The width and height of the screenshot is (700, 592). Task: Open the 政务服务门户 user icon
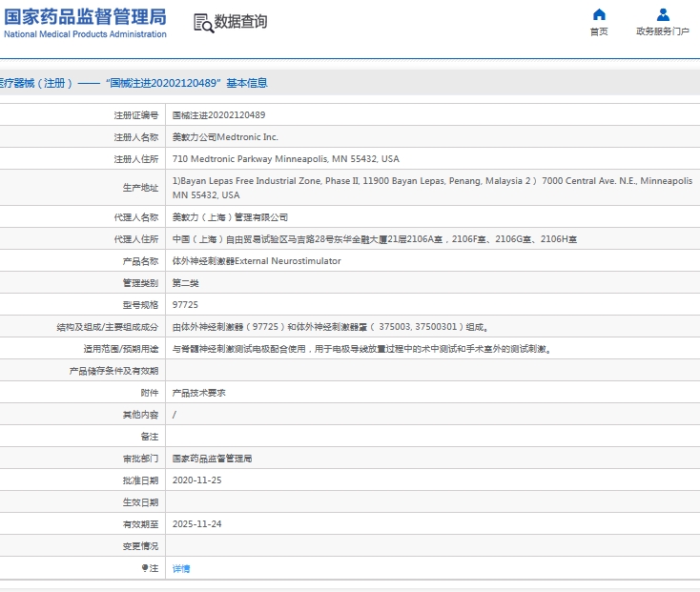click(663, 14)
